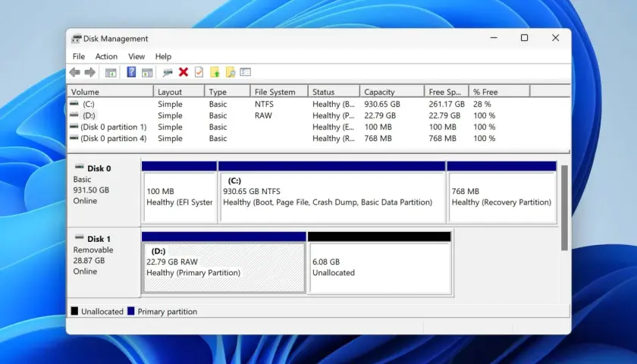
Task: Click the 28.87 GB Disk 1 size text
Action: click(89, 260)
